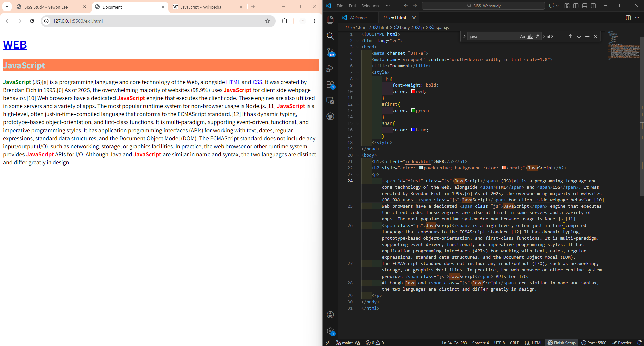This screenshot has height=346, width=644.
Task: Toggle Use Regular Expression in find widget
Action: [x=537, y=36]
